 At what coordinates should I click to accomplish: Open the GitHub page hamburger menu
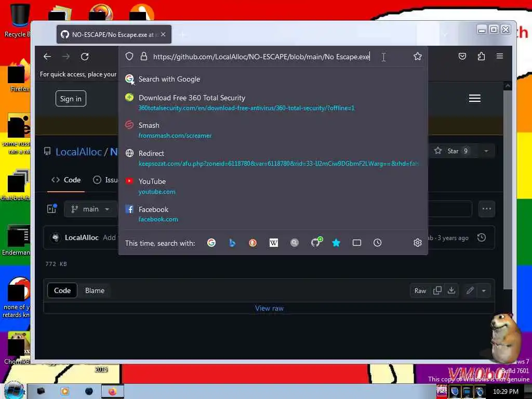pos(475,98)
